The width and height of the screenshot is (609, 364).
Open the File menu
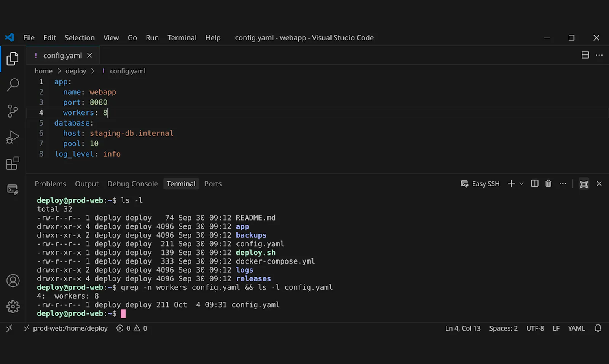coord(29,38)
